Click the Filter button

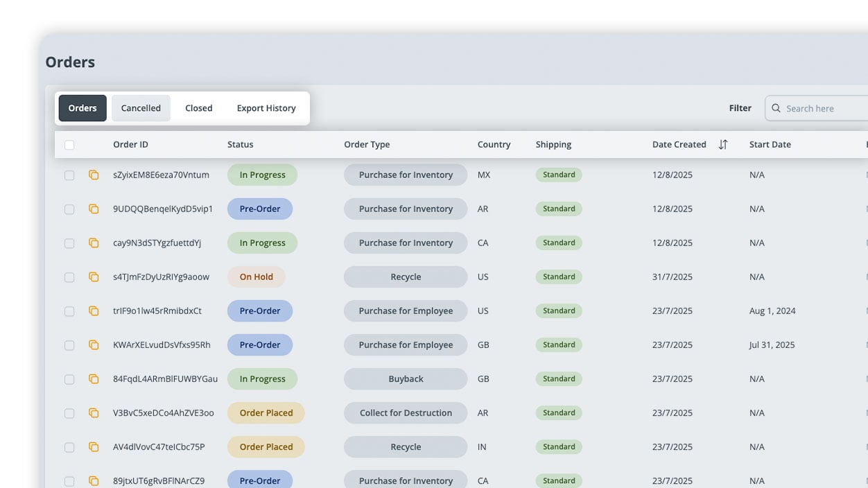[740, 108]
